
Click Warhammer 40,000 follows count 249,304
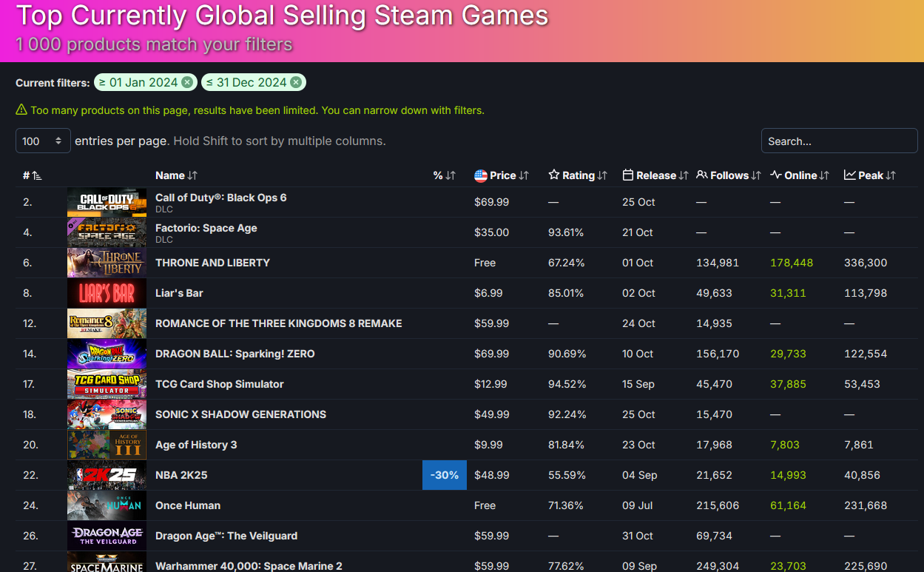click(x=718, y=566)
